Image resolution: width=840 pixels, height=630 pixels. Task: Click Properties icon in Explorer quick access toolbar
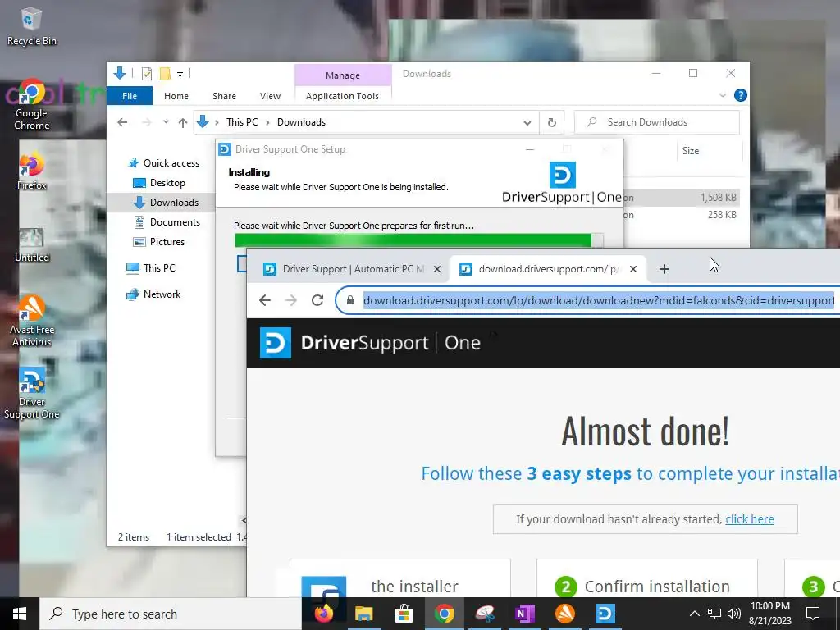146,74
